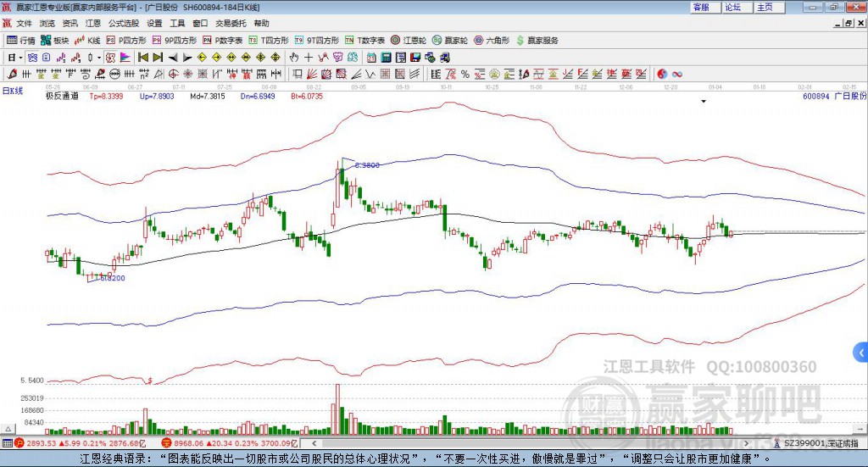Viewport: 868px width, 467px height.
Task: Expand volume panel triangle at bottom left
Action: point(8,429)
